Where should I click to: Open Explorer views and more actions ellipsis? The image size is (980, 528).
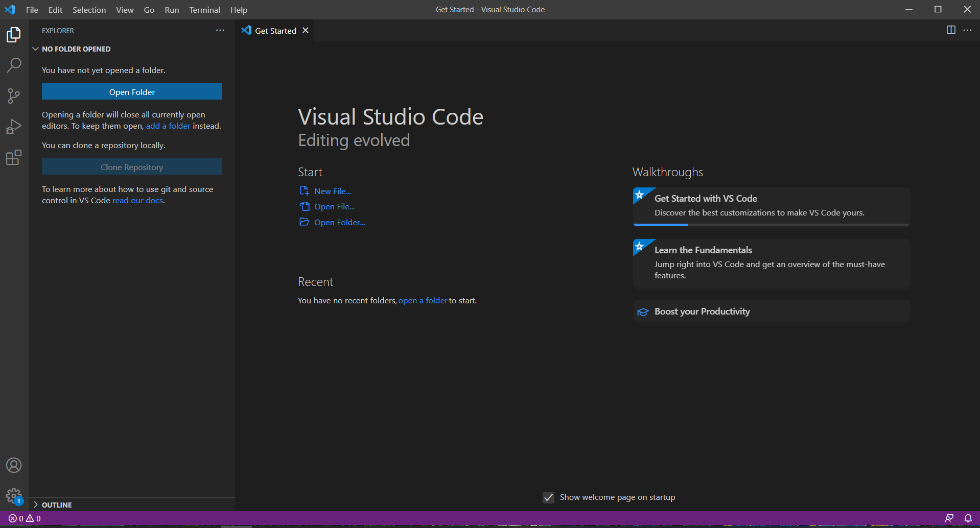click(x=220, y=31)
